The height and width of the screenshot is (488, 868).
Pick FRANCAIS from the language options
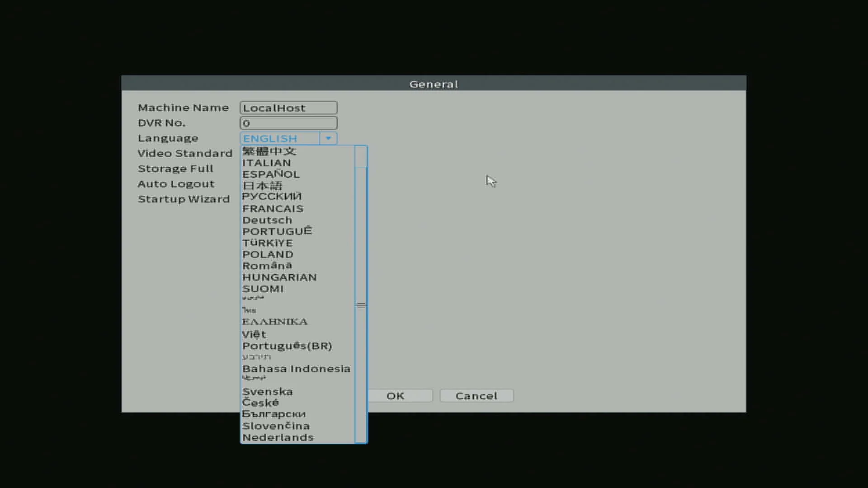(273, 209)
